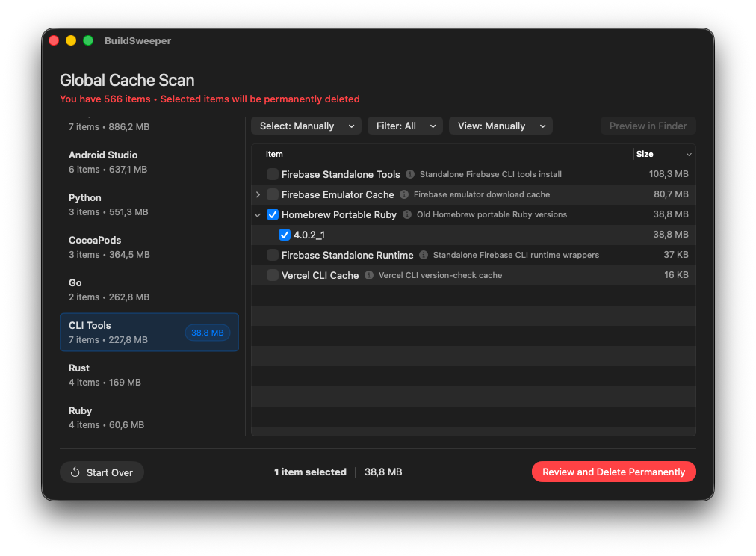The height and width of the screenshot is (556, 756).
Task: Check the Firebase Emulator Cache checkbox
Action: click(273, 194)
